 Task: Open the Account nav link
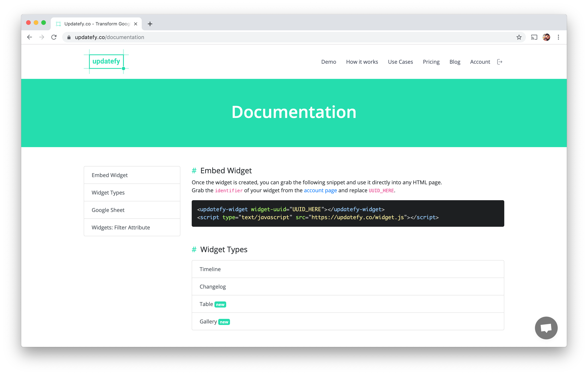(x=480, y=62)
